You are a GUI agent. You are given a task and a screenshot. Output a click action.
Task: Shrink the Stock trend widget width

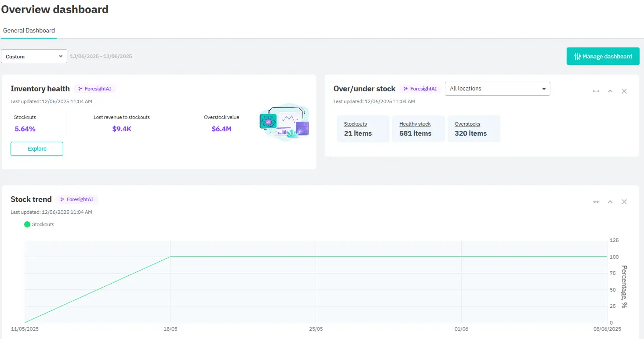click(x=596, y=202)
